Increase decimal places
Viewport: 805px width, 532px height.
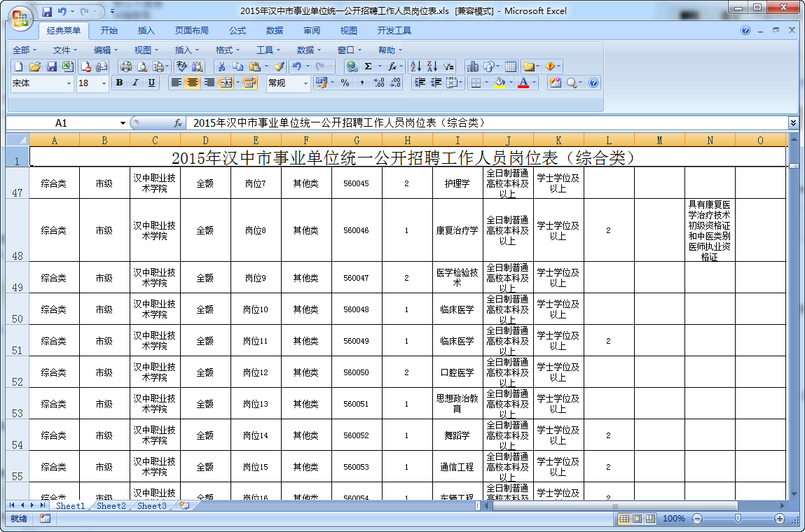pos(379,83)
